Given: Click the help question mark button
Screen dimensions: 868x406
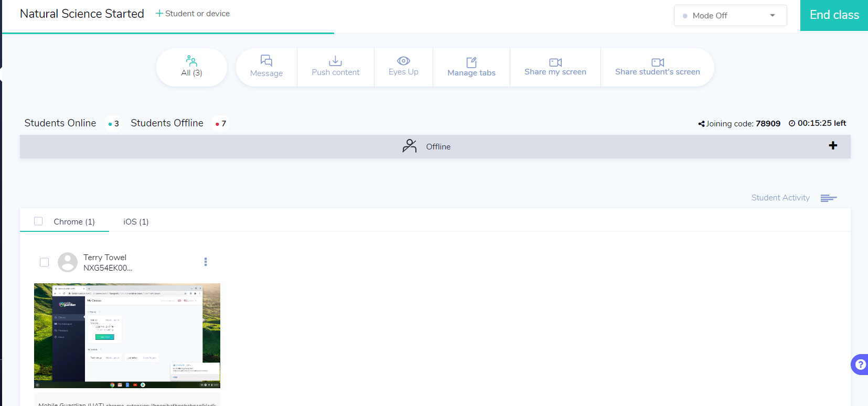Looking at the screenshot, I should click(x=860, y=365).
